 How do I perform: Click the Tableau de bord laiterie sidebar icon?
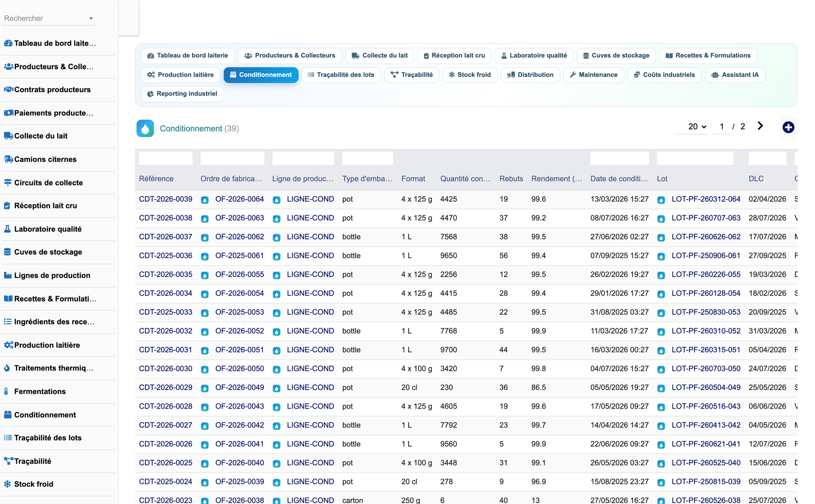tap(8, 43)
